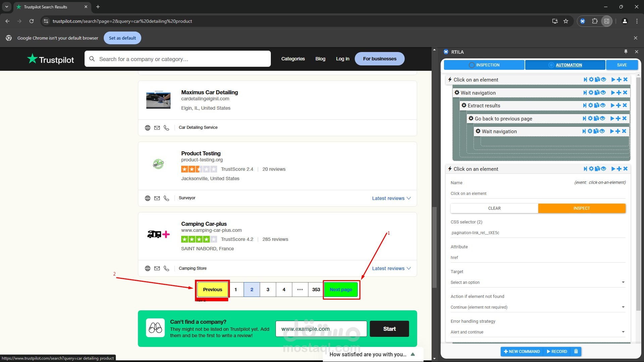Select the INSPECTION mode radio tab
Screen dimensions: 644x362
point(484,65)
